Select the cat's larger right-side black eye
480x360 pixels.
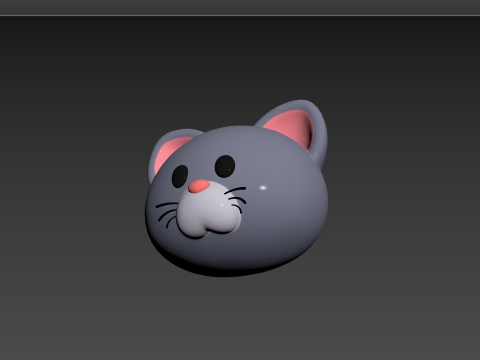pos(225,166)
